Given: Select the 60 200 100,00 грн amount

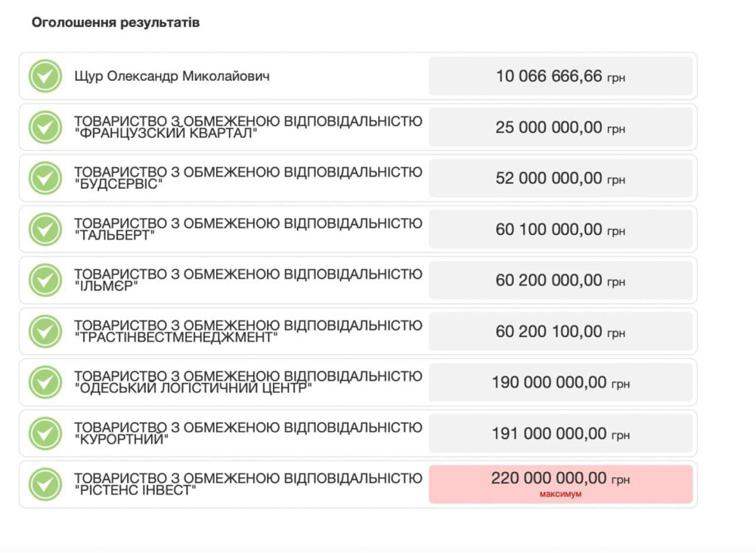Looking at the screenshot, I should coord(560,332).
